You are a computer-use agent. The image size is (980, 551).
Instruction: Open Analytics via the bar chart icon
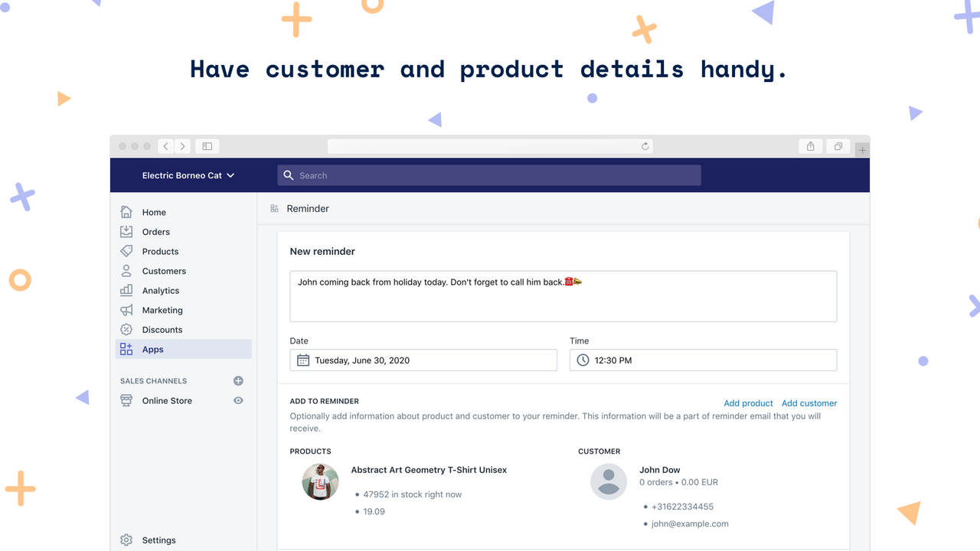(x=126, y=290)
